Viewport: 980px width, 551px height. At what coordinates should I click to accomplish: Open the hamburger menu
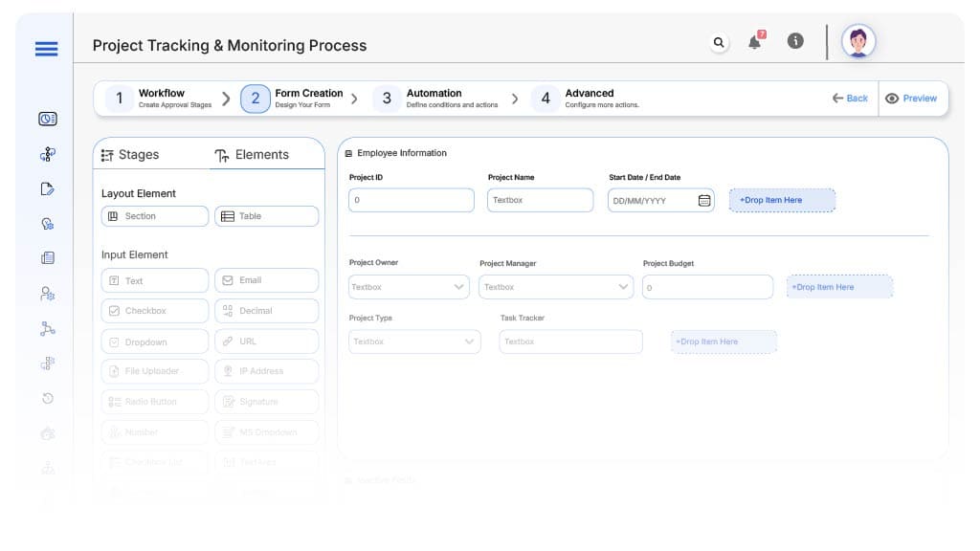click(x=46, y=49)
